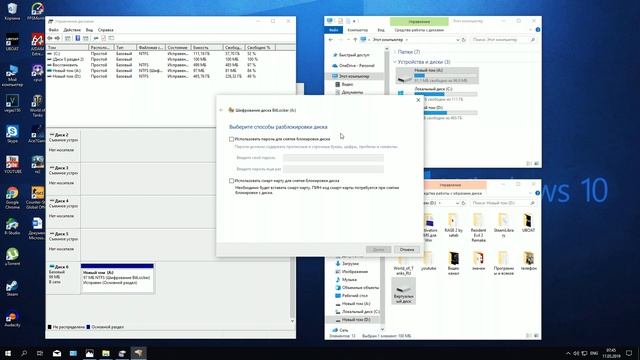The height and width of the screenshot is (360, 640).
Task: Click Новый том (A:) partition block on Диск 6
Action: click(118, 278)
